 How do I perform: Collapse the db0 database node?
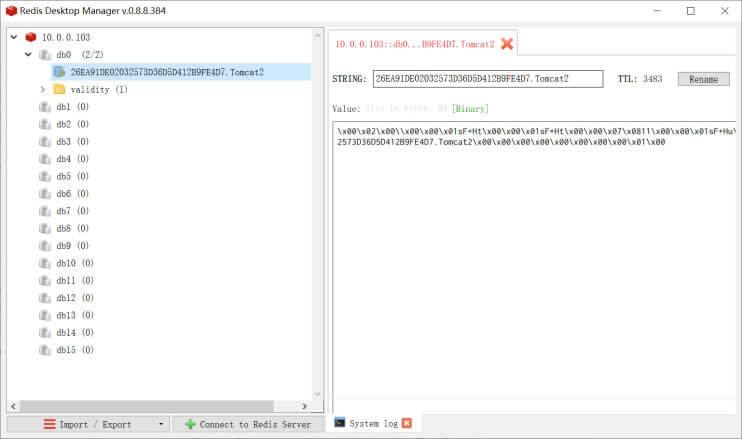pos(28,54)
